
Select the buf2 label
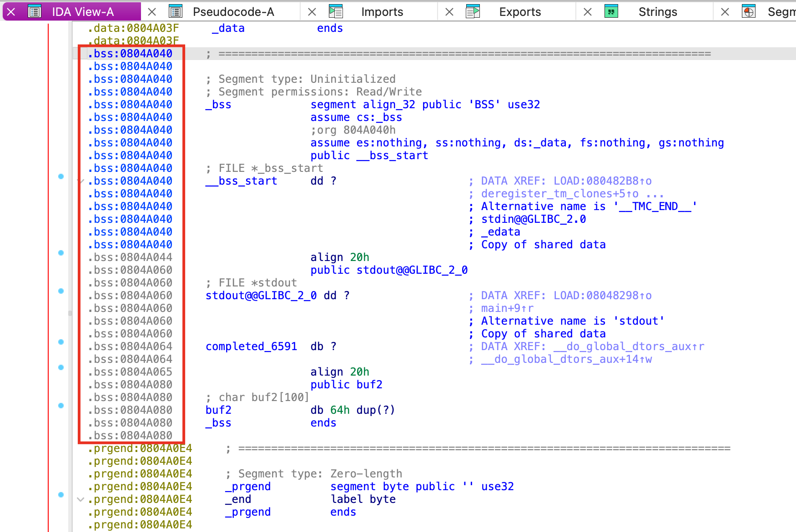218,410
